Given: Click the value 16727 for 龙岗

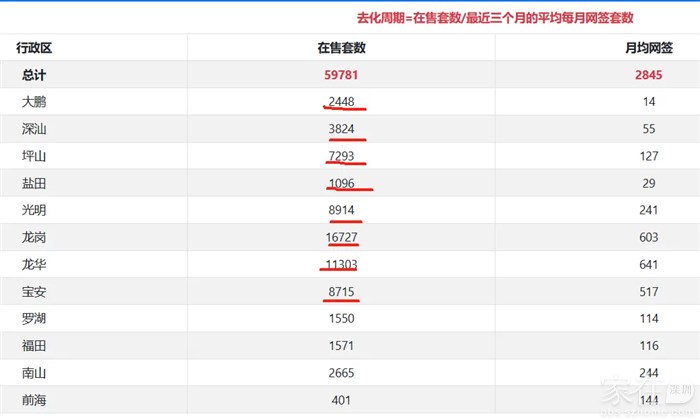Looking at the screenshot, I should [x=341, y=237].
